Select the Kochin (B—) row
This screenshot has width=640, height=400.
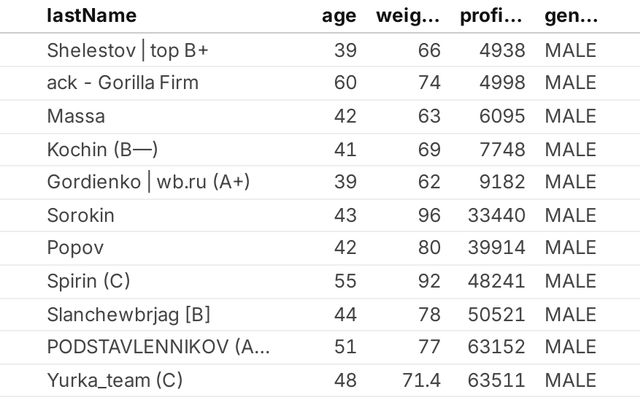(x=102, y=149)
